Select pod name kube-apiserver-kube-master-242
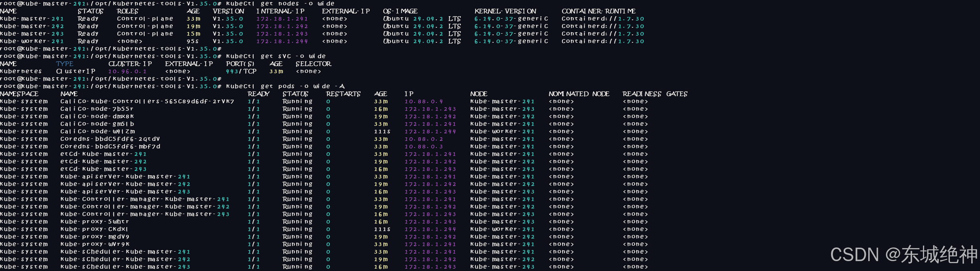Screen dimensions: 980x271 pyautogui.click(x=125, y=184)
